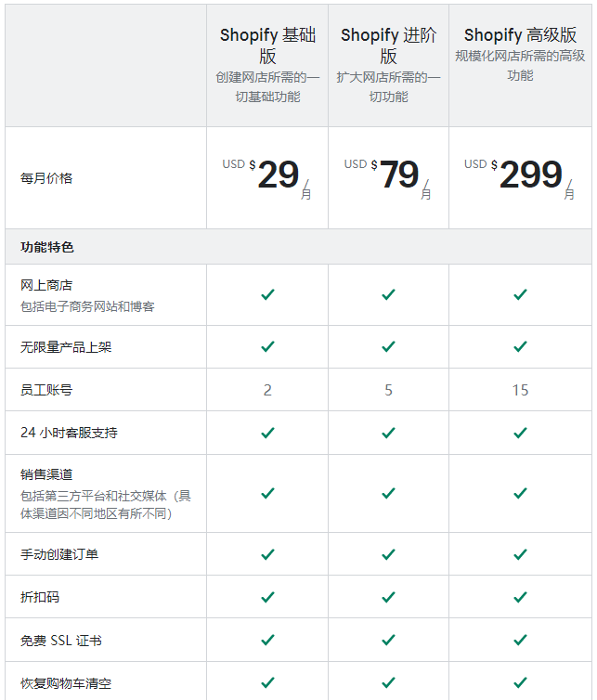Click the 折扣码 checkmark under Shopify 基础版

pos(267,597)
